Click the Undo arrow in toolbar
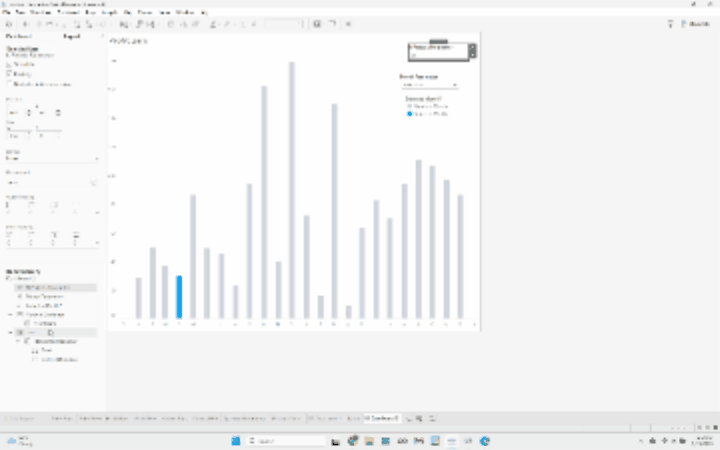The image size is (720, 450). click(25, 24)
